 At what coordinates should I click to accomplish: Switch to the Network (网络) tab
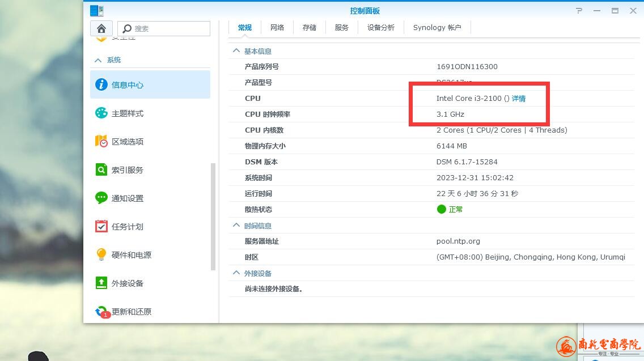pos(277,27)
